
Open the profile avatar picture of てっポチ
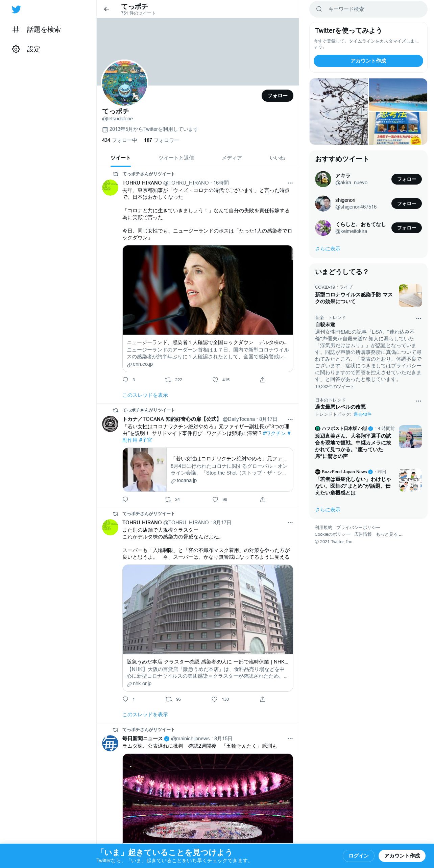coord(125,83)
